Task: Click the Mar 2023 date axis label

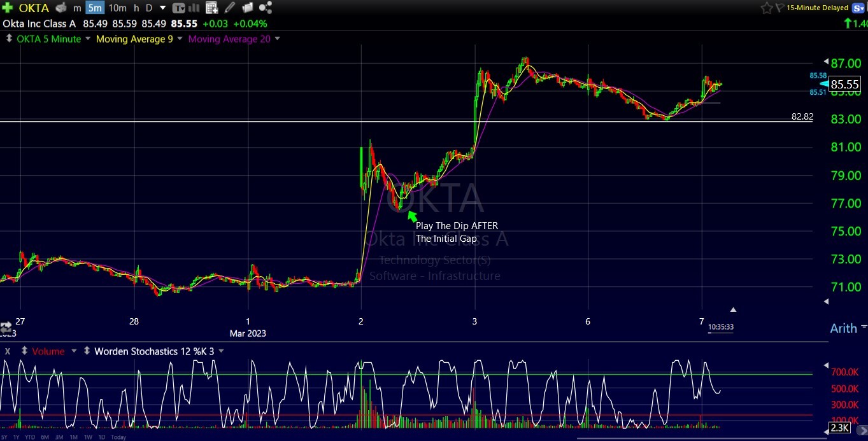Action: pos(248,333)
